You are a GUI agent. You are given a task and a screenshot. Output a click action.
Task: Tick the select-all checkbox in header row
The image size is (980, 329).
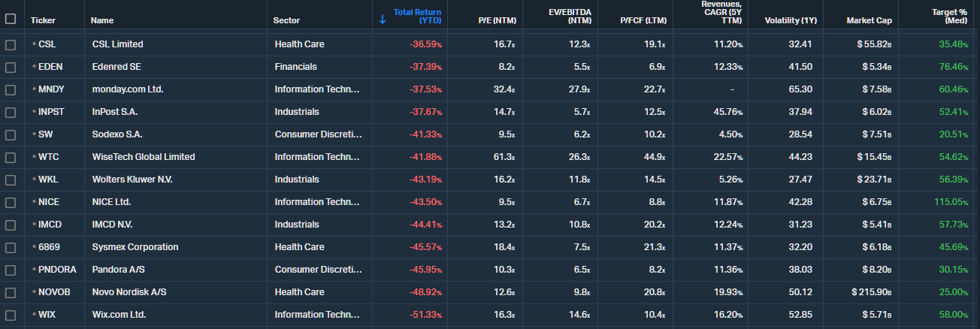pos(11,19)
